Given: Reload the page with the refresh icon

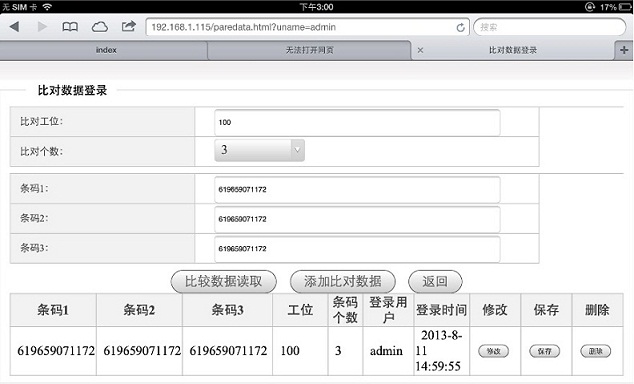Looking at the screenshot, I should coord(460,27).
